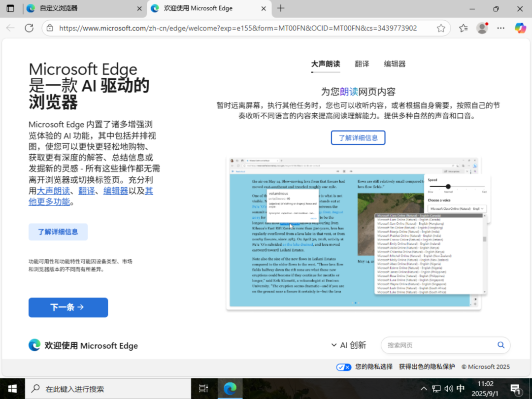This screenshot has width=532, height=399.
Task: Click the search magnifier icon
Action: [x=501, y=345]
